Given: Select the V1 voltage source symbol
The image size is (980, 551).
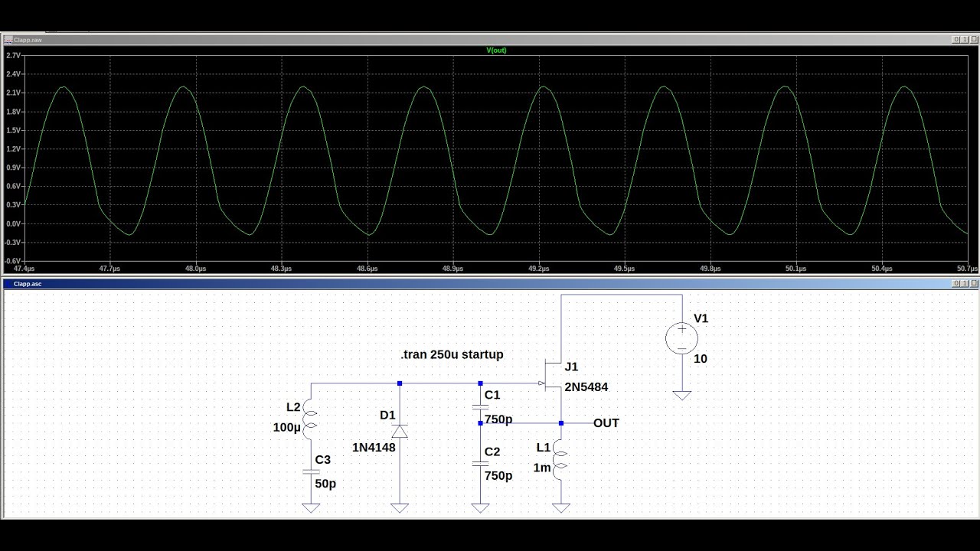Looking at the screenshot, I should [681, 338].
